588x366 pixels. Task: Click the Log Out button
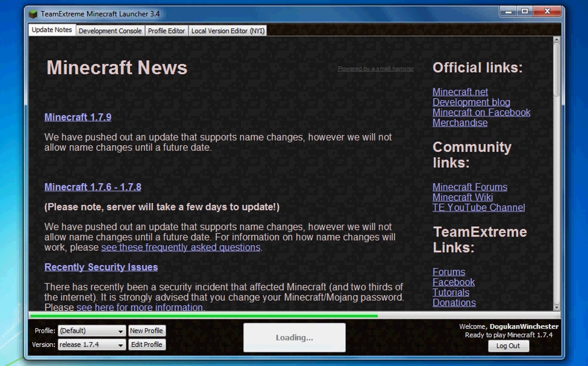click(x=508, y=346)
